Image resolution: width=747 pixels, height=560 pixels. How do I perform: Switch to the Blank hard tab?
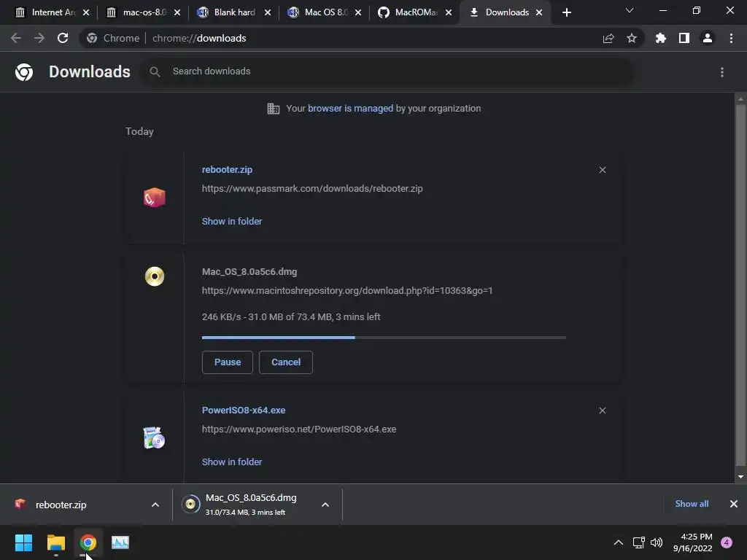(x=233, y=12)
